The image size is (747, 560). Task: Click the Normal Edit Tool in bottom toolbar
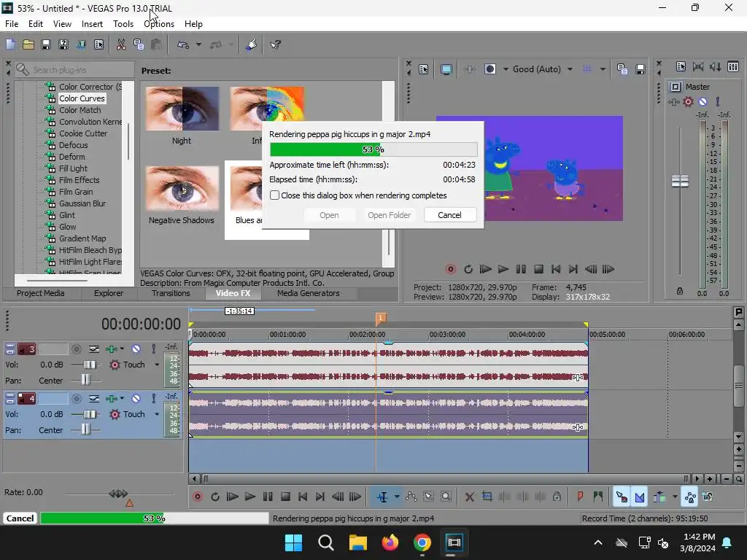(x=382, y=497)
